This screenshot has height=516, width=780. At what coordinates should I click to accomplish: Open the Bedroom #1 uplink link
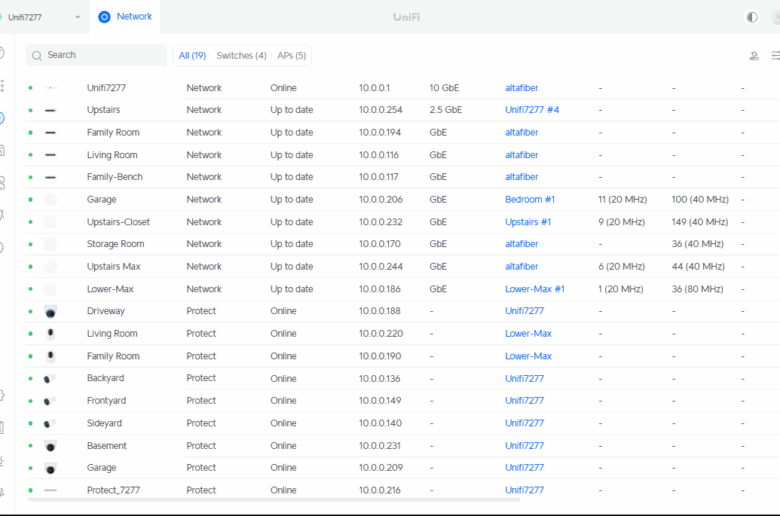coord(529,200)
